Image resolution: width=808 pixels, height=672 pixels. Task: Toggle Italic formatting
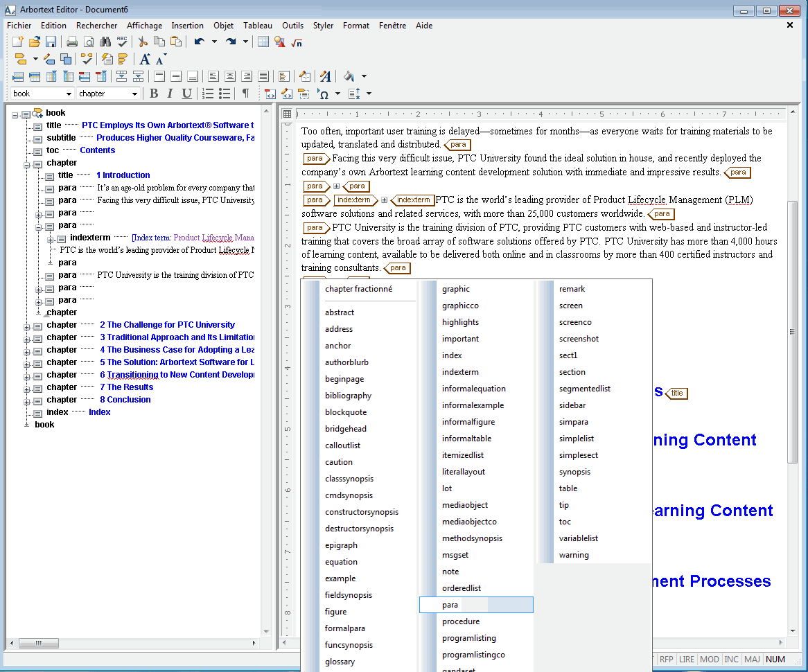click(x=170, y=94)
